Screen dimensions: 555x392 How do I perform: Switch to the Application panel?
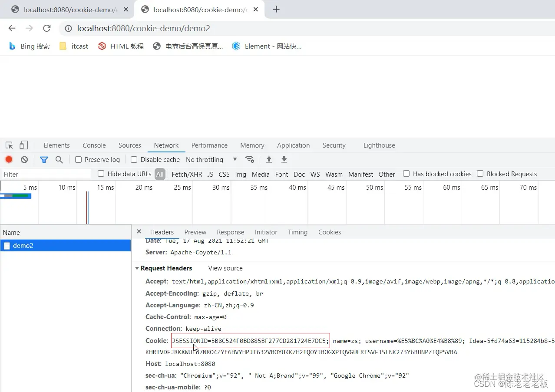tap(293, 145)
